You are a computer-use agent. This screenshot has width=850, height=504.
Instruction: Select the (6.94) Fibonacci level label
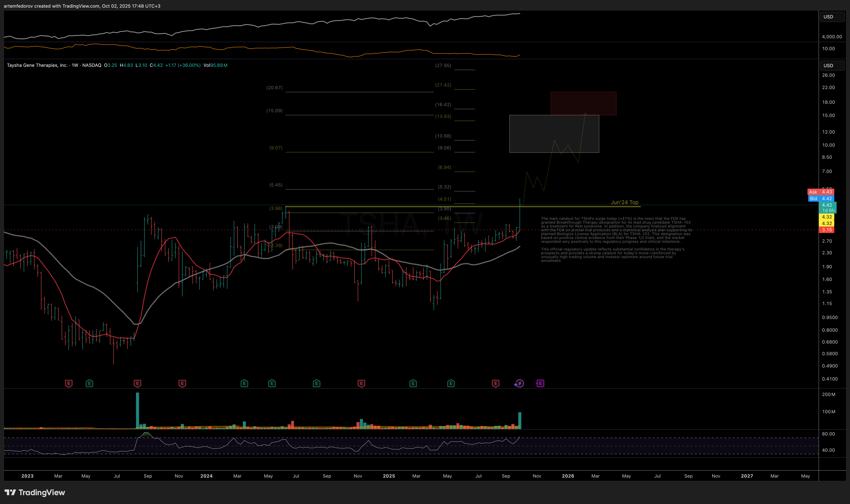coord(445,167)
